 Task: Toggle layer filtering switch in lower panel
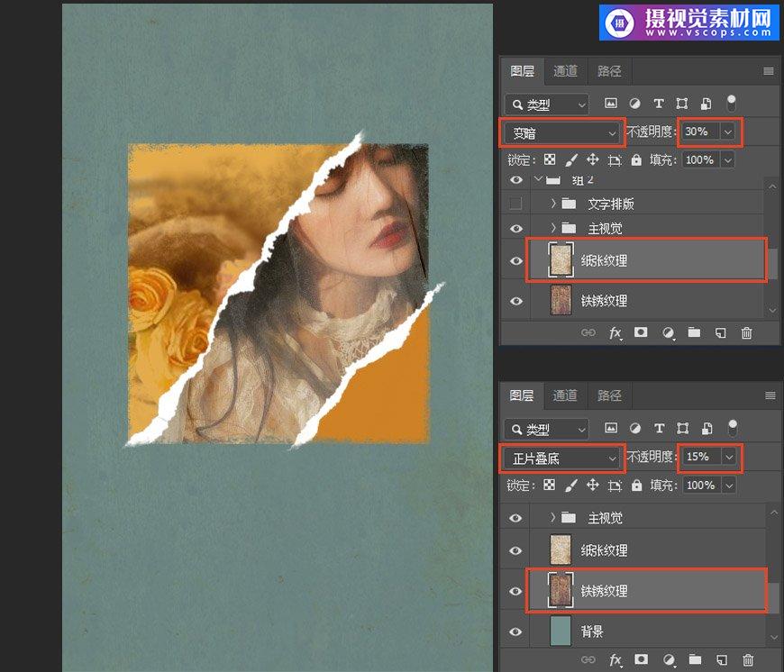732,428
